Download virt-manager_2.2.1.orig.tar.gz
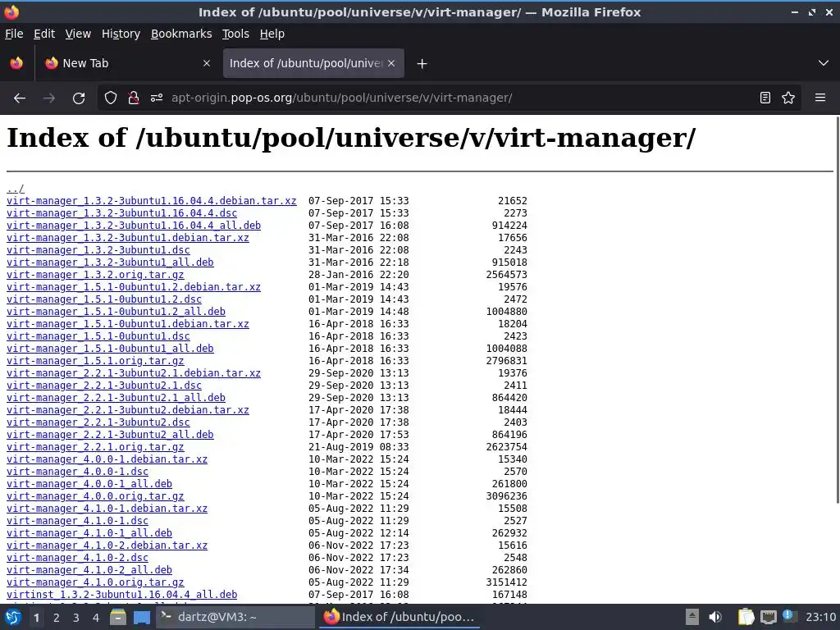Viewport: 840px width, 630px height. coord(95,447)
